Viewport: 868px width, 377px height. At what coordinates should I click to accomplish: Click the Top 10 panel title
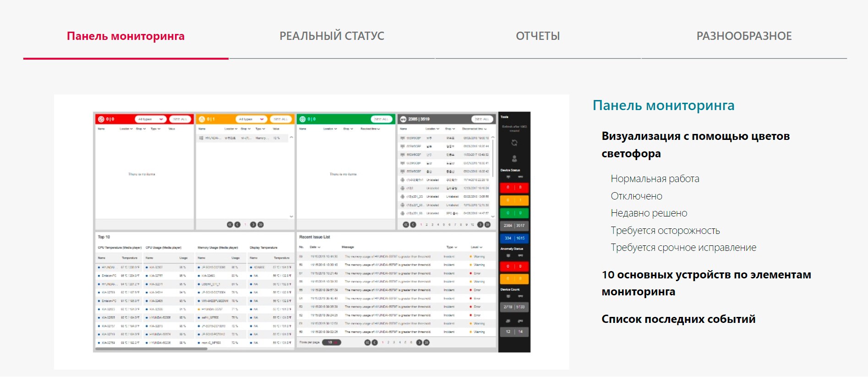(x=104, y=237)
